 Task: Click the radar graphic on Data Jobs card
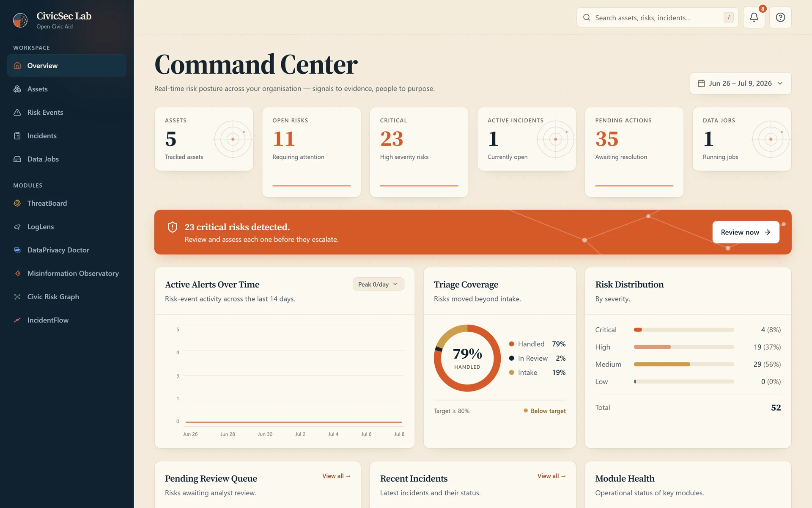point(771,139)
